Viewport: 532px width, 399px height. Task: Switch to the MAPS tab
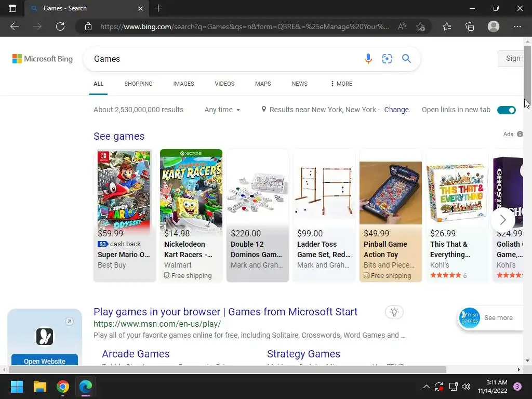click(263, 84)
